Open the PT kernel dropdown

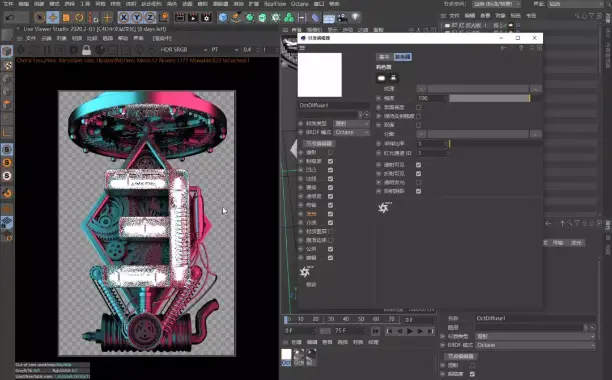coord(224,50)
